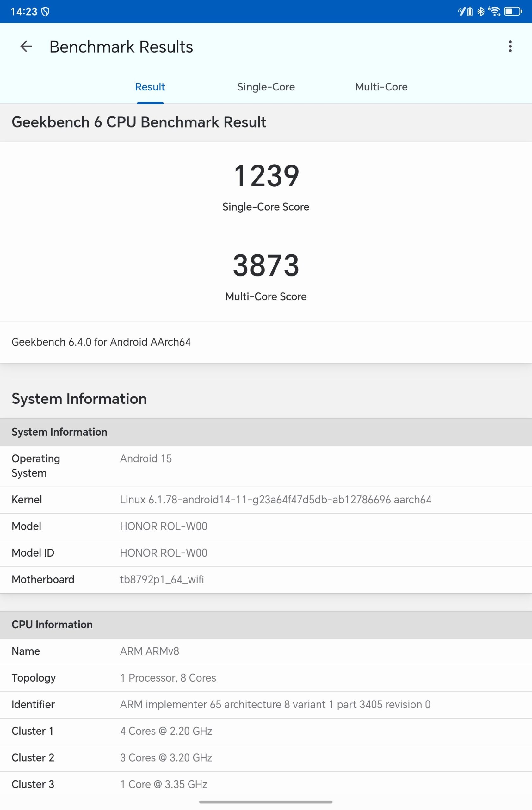Tap the stylus pen status icon

click(x=461, y=12)
